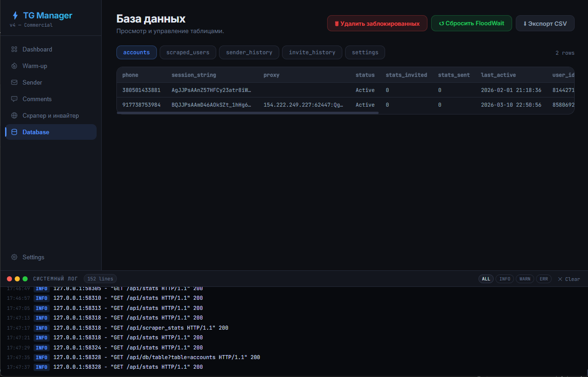
Task: Click the TG Manager lightning bolt logo
Action: click(15, 16)
